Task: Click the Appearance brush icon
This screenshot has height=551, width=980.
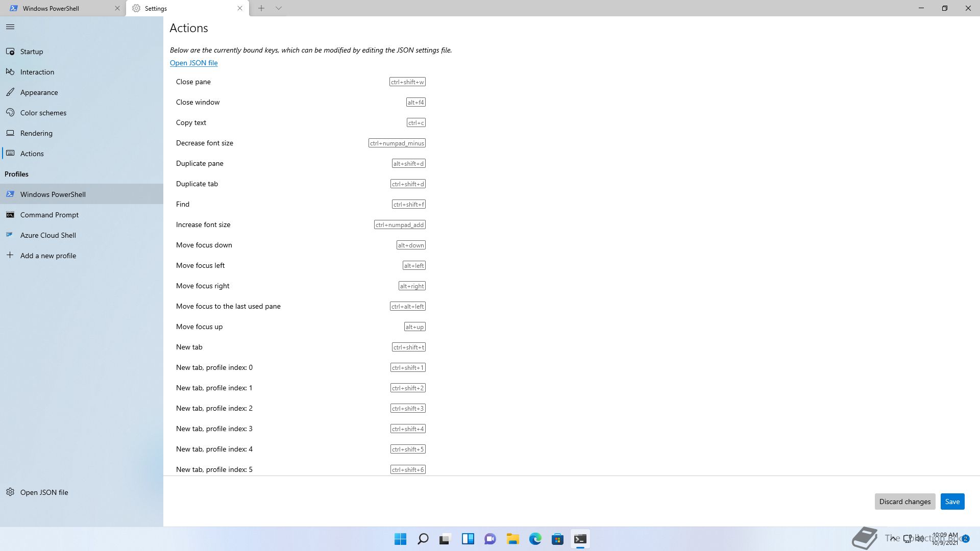Action: [10, 92]
